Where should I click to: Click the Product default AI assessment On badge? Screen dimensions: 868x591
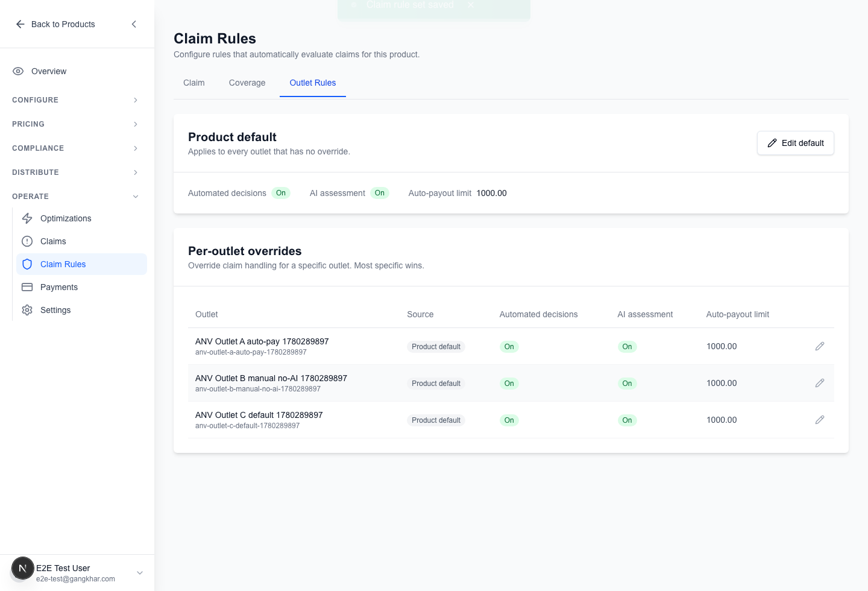tap(380, 193)
